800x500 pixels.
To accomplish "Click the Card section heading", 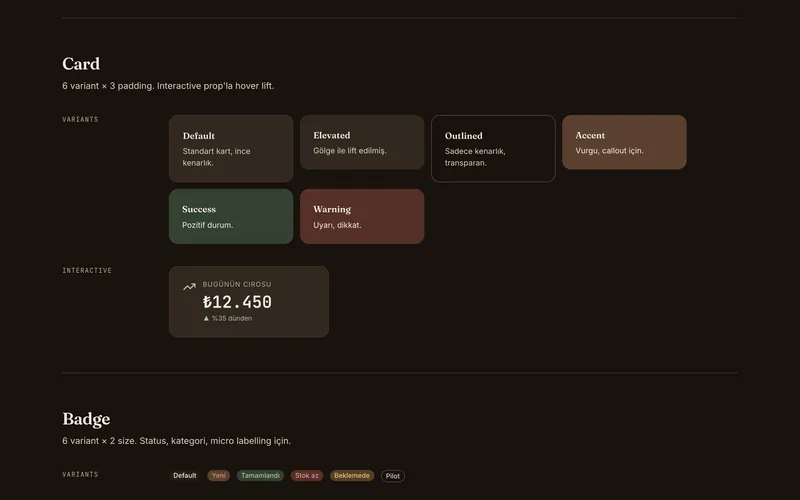I will [x=81, y=64].
